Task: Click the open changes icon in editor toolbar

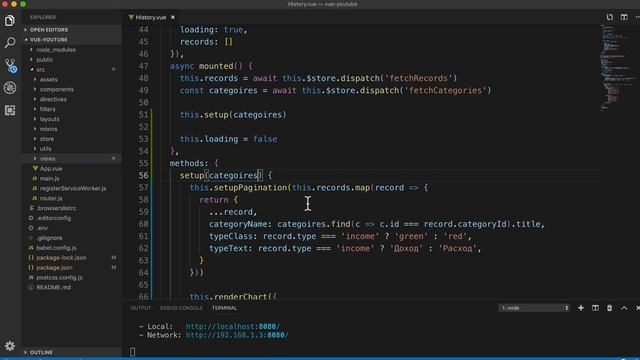Action: coord(609,17)
